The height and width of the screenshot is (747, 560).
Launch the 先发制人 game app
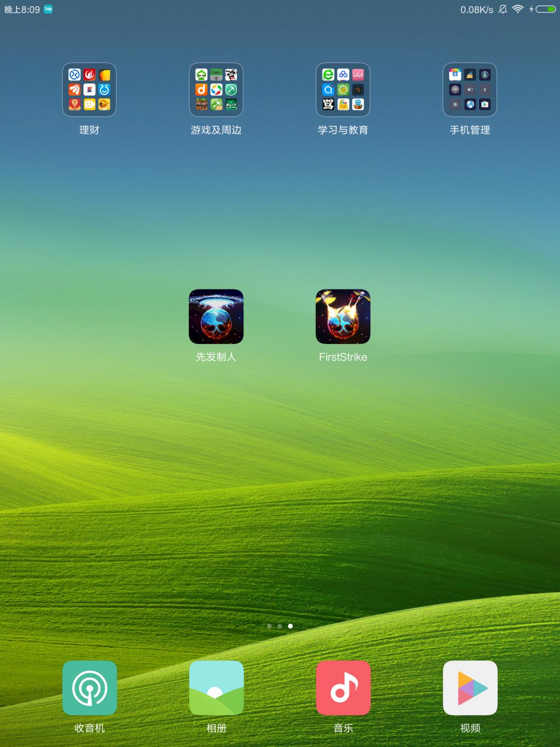[x=216, y=316]
